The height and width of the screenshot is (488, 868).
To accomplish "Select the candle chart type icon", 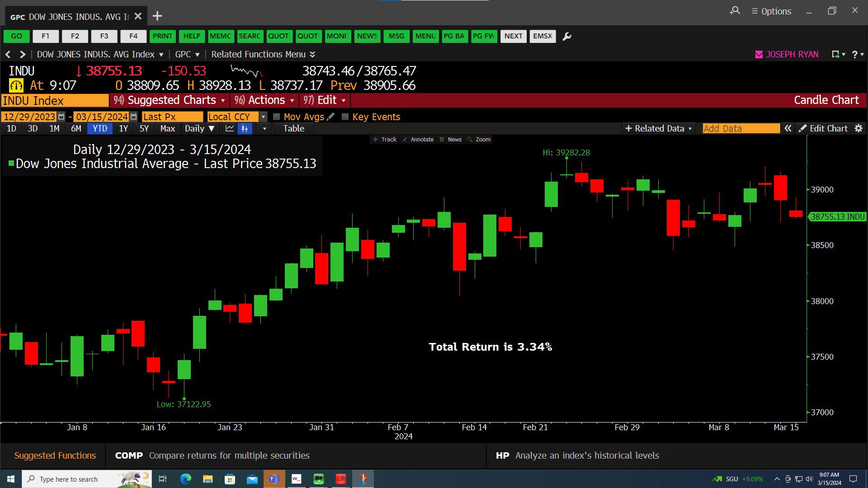I will click(x=245, y=129).
